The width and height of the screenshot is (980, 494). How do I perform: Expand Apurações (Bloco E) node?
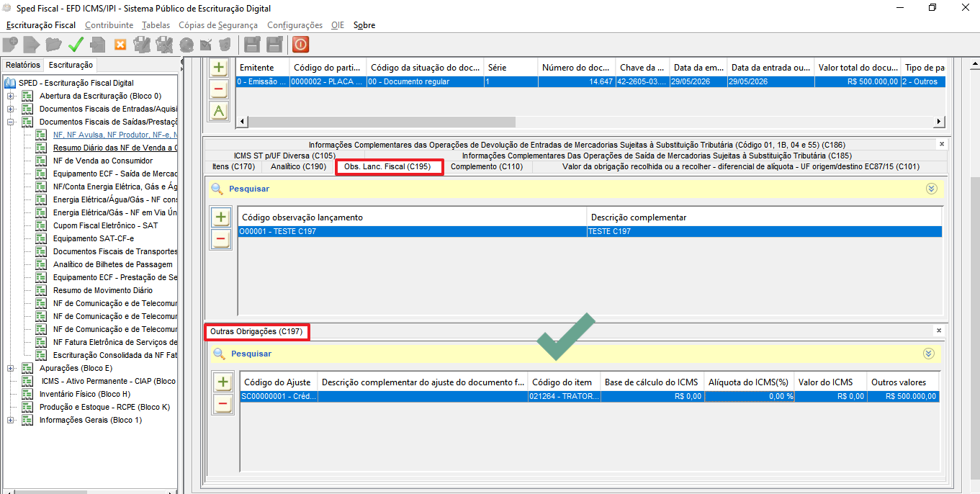click(11, 368)
